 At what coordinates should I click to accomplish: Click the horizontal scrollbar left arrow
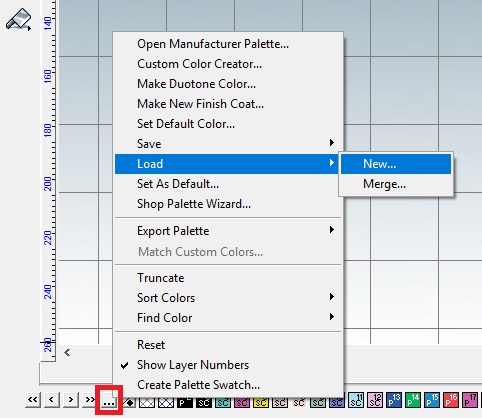pyautogui.click(x=67, y=352)
